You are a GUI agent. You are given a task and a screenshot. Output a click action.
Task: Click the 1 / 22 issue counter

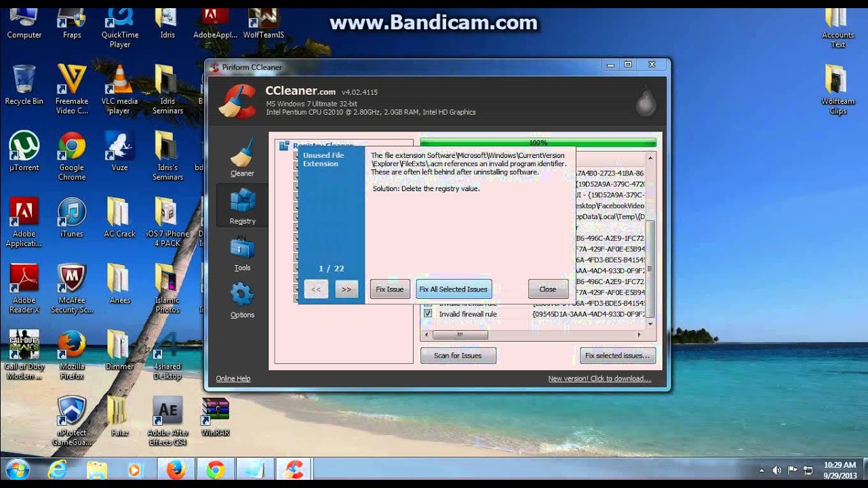point(331,269)
